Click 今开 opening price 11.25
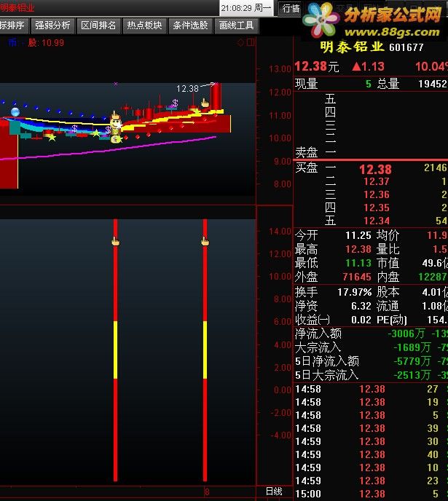Screen dimensions: 448x501 coord(358,235)
